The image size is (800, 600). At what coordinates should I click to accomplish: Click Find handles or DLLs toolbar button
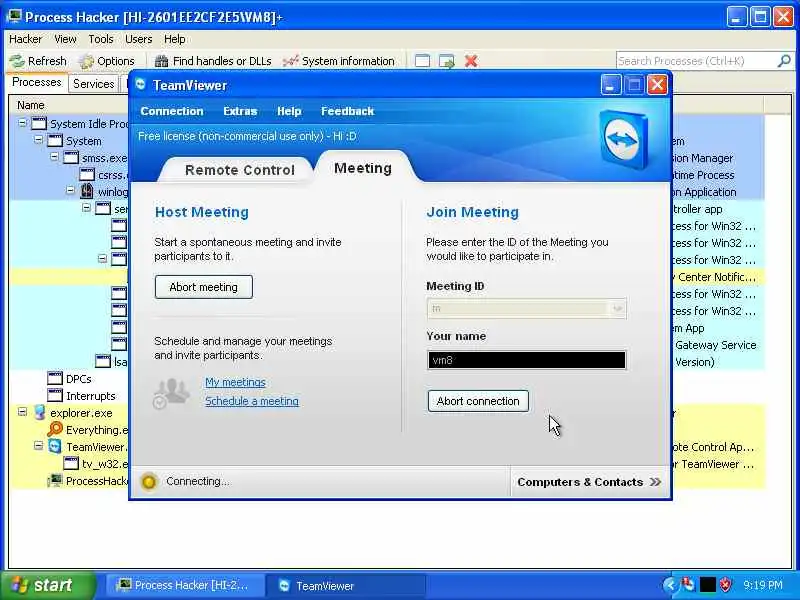tap(213, 61)
